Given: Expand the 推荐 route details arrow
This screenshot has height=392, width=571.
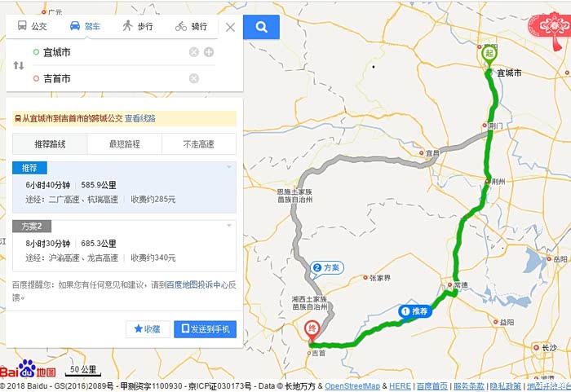Looking at the screenshot, I should [x=229, y=167].
